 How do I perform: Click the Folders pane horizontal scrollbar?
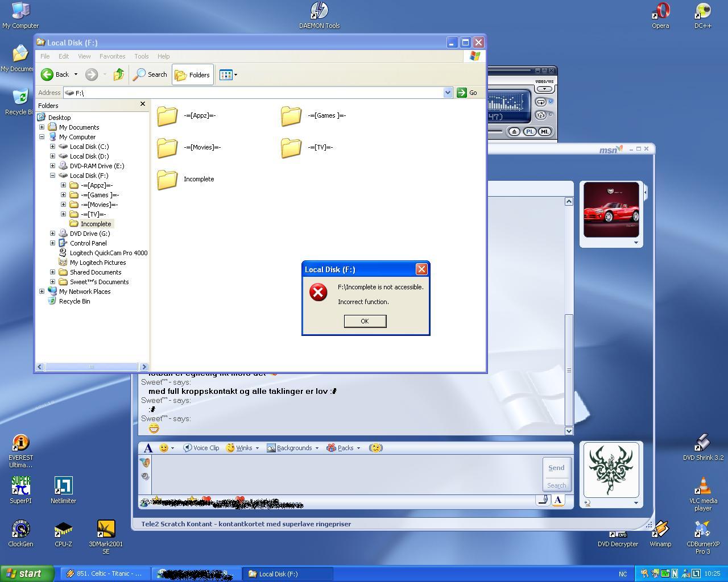tap(91, 367)
